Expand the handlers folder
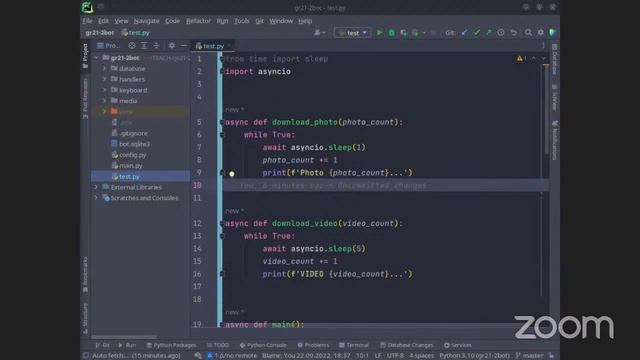Image resolution: width=640 pixels, height=360 pixels. pyautogui.click(x=104, y=79)
